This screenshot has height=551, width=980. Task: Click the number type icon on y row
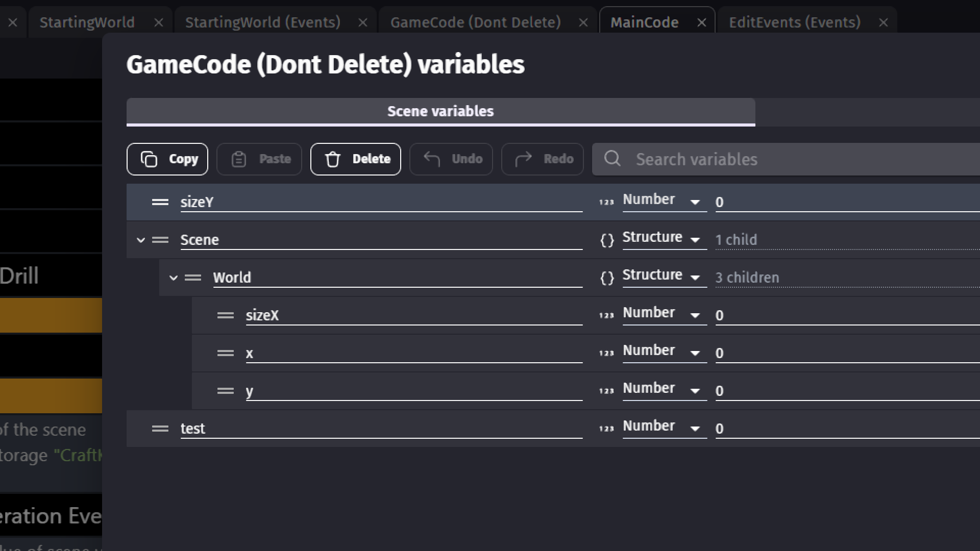point(606,391)
